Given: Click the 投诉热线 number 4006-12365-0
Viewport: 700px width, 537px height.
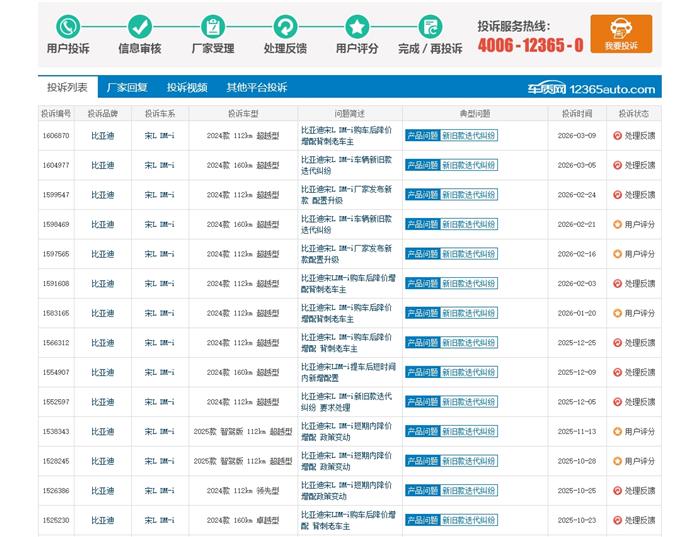Looking at the screenshot, I should click(530, 44).
